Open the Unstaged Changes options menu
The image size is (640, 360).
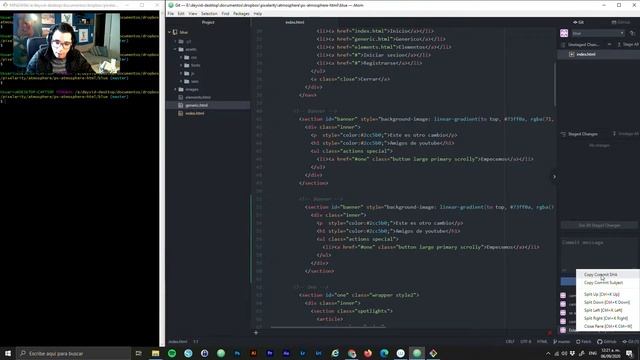point(609,44)
